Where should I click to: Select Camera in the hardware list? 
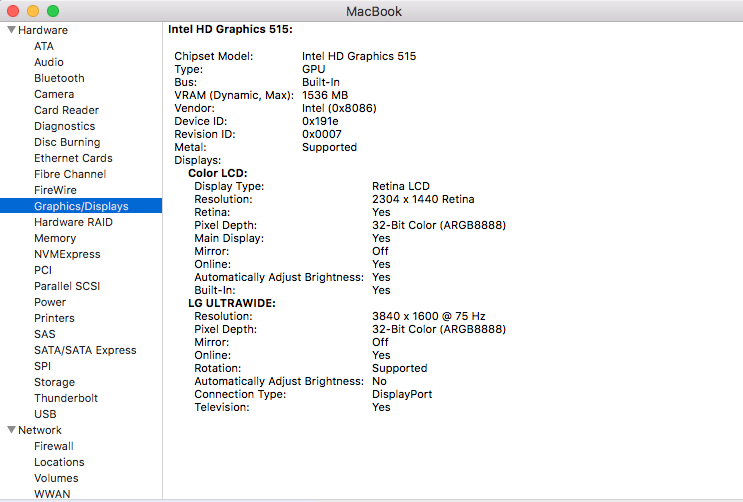tap(54, 94)
